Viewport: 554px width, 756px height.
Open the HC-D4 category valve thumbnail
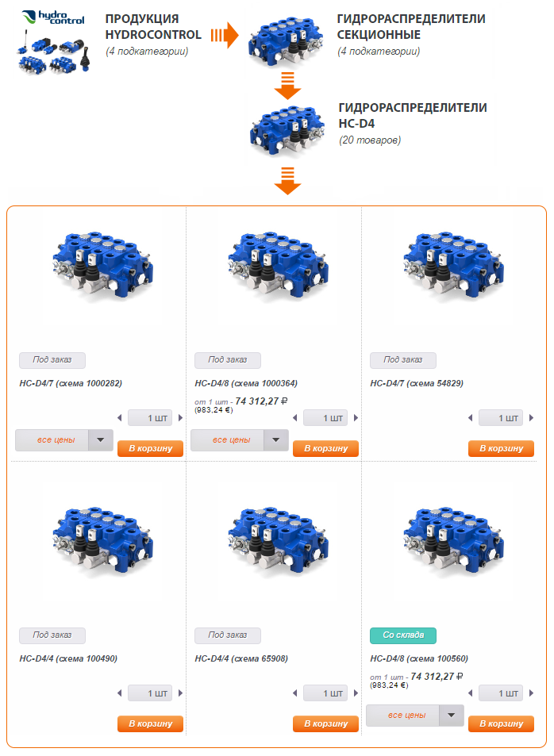(287, 129)
